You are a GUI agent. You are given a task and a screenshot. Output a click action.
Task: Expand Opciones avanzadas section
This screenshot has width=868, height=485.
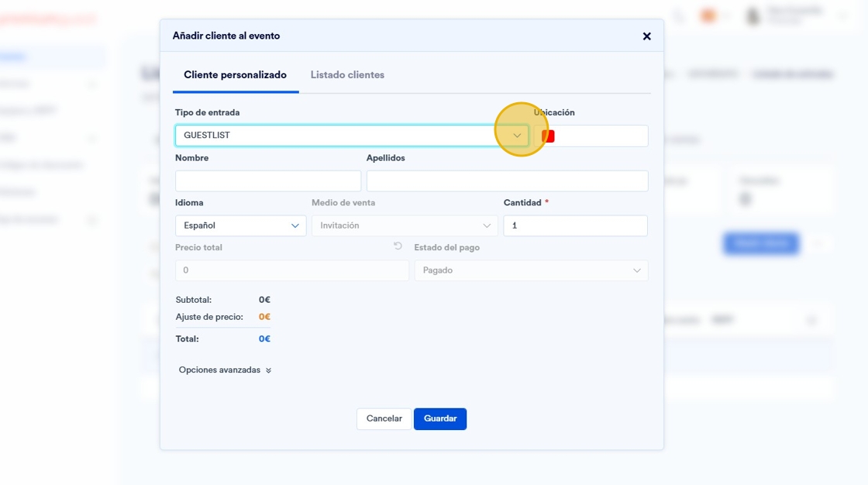pyautogui.click(x=225, y=370)
